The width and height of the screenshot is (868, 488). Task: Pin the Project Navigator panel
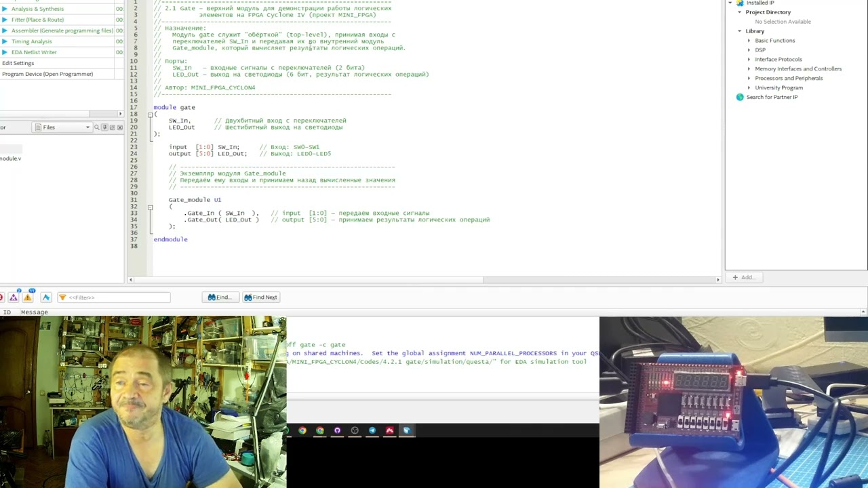pos(104,127)
